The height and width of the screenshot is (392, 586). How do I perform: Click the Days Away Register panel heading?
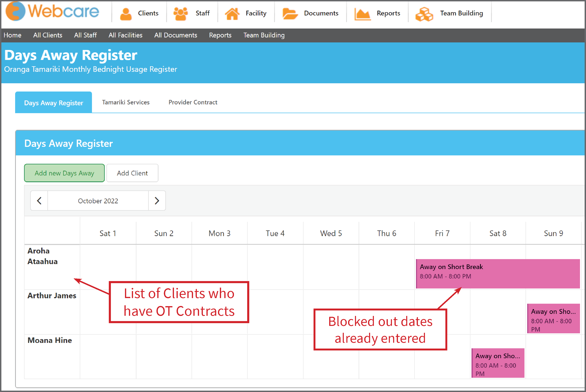click(x=69, y=144)
